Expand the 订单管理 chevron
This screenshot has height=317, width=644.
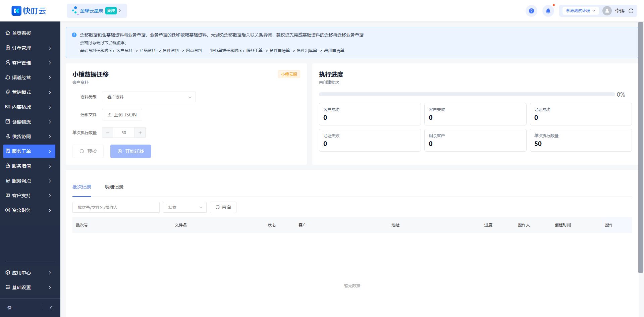(50, 48)
